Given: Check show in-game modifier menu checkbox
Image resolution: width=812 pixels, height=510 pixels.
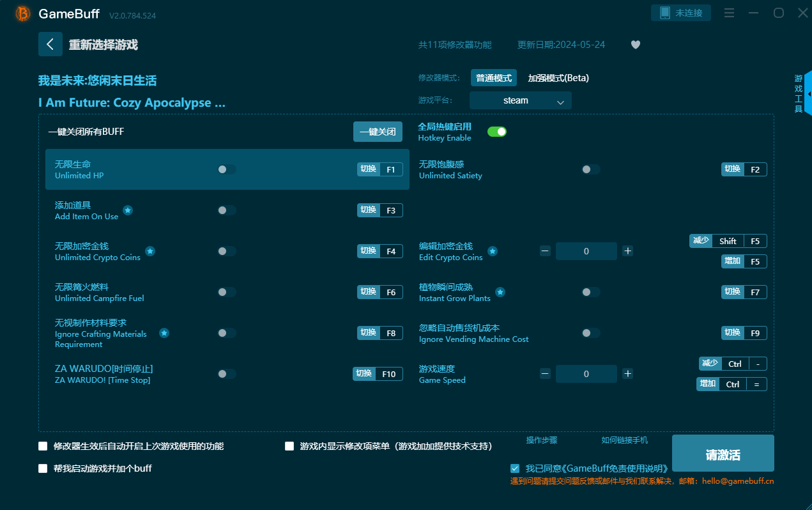Looking at the screenshot, I should point(289,446).
